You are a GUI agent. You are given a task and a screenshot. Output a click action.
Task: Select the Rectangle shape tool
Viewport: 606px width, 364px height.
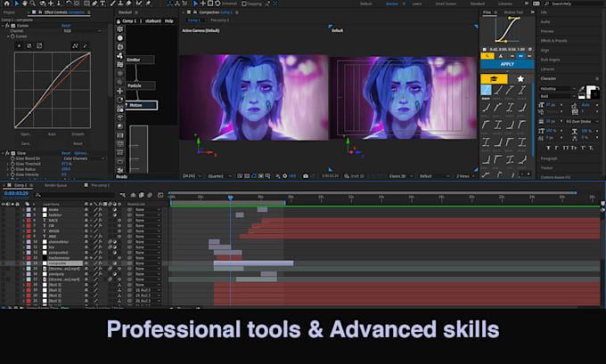(86, 4)
